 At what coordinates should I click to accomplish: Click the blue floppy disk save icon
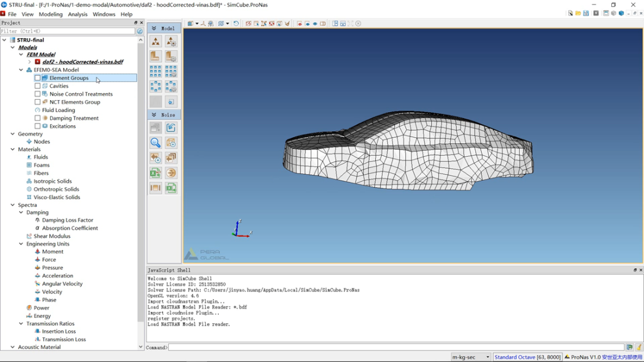(586, 13)
